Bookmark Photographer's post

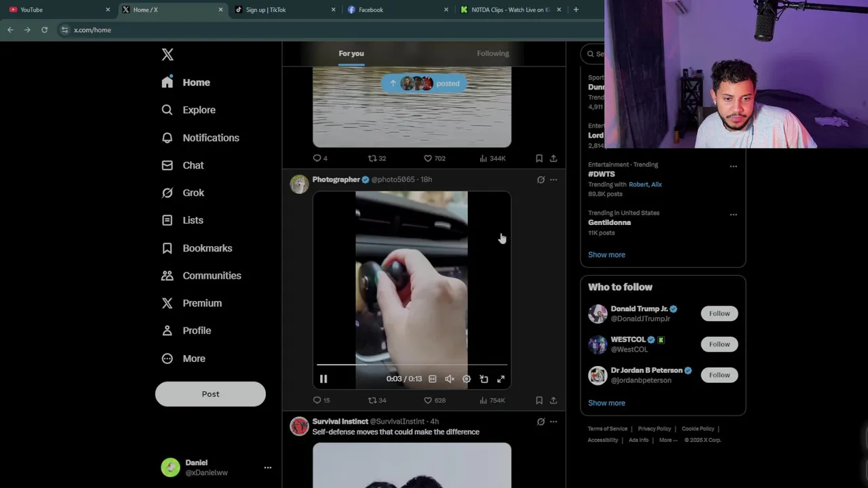(539, 401)
